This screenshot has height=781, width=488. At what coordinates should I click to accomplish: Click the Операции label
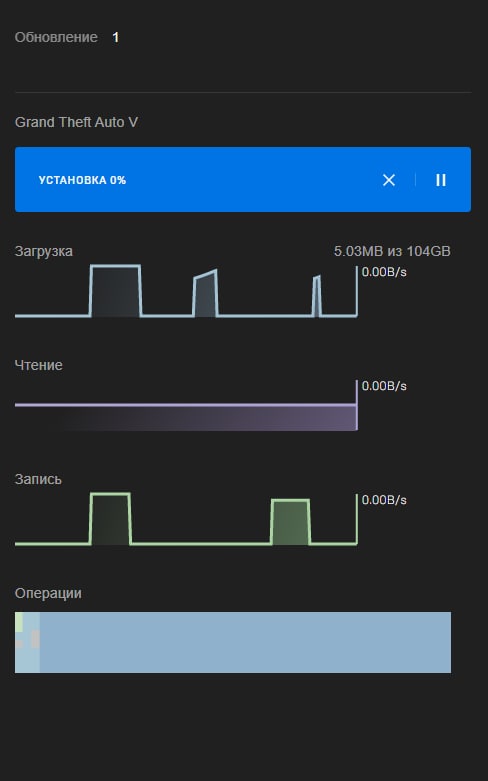tap(48, 593)
